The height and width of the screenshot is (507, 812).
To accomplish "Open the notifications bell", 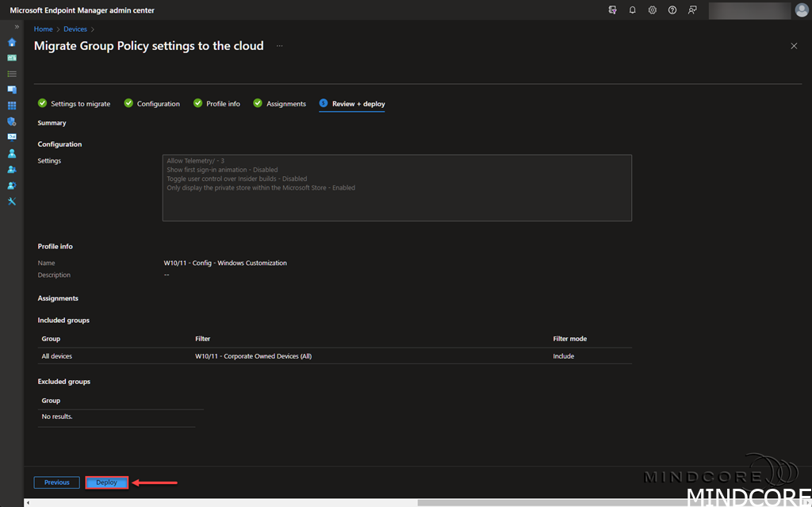I will (x=633, y=10).
